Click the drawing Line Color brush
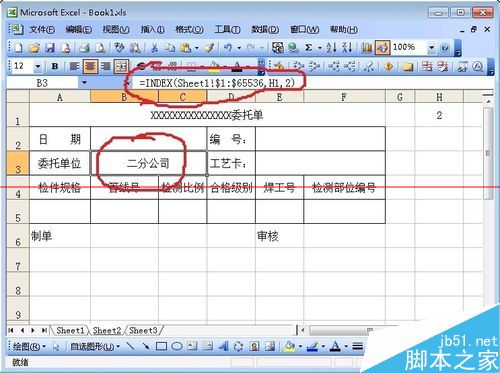This screenshot has height=373, width=500. coord(312,347)
